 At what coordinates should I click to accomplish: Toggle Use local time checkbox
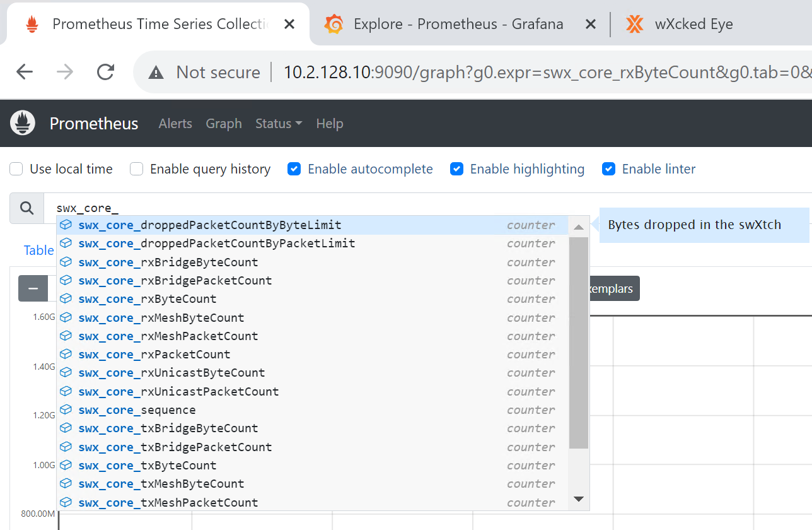click(x=16, y=169)
